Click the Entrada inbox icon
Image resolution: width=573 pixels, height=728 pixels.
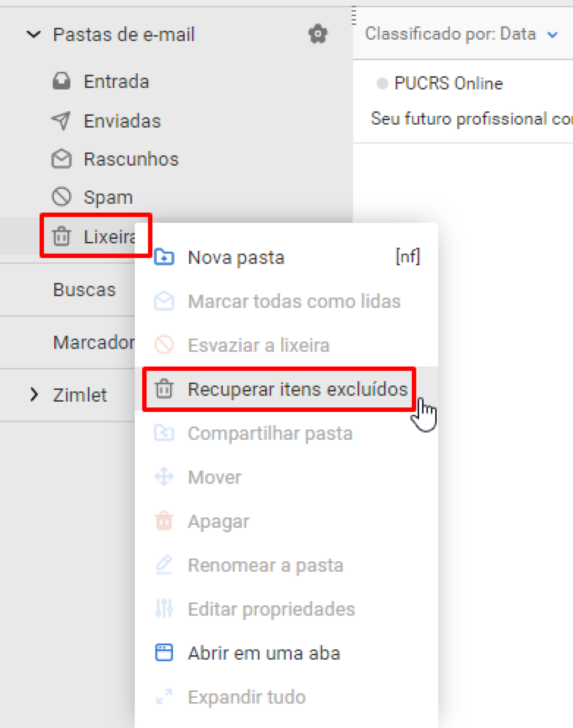[x=62, y=81]
